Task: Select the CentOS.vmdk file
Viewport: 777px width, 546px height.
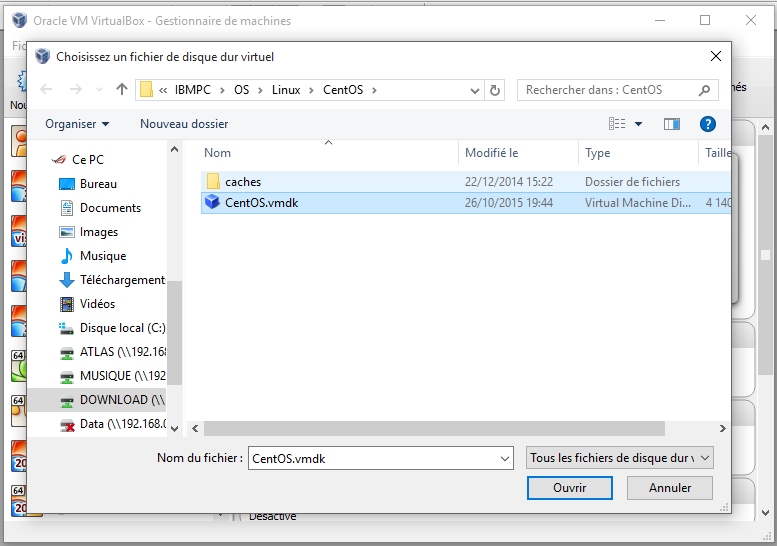Action: pyautogui.click(x=466, y=203)
